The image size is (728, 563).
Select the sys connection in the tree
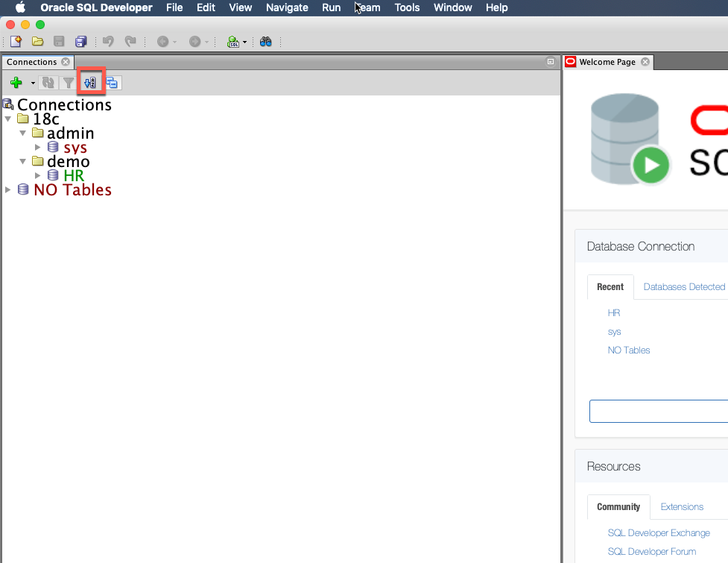(x=75, y=147)
